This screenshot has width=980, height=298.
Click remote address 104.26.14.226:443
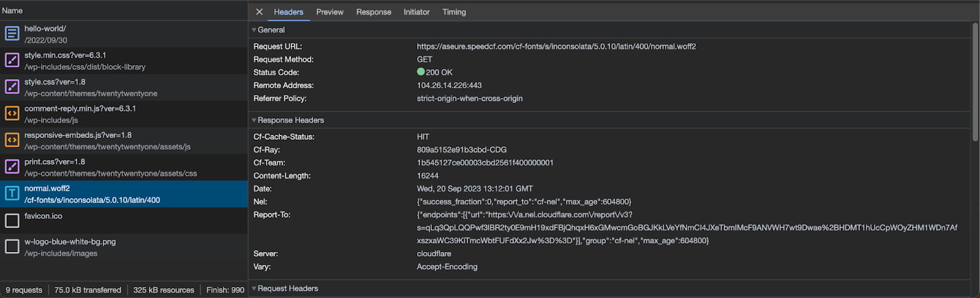coord(449,85)
